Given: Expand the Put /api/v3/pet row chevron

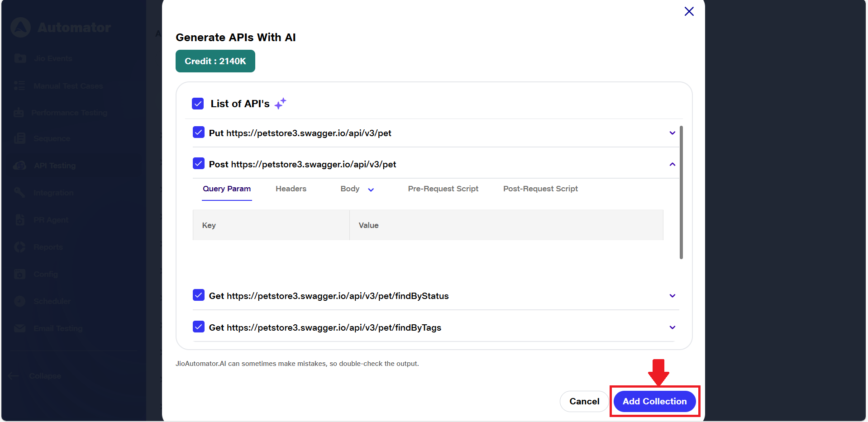Looking at the screenshot, I should [x=672, y=133].
